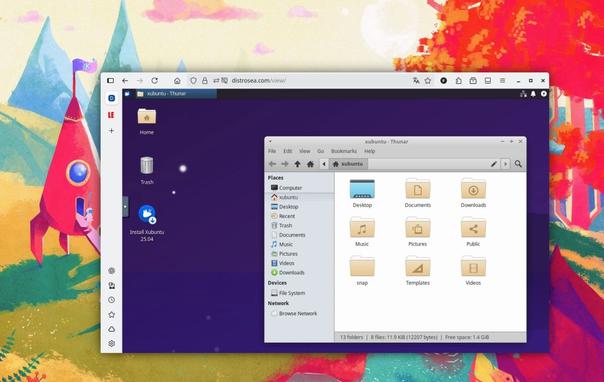Select Browse Network under Network

300,314
